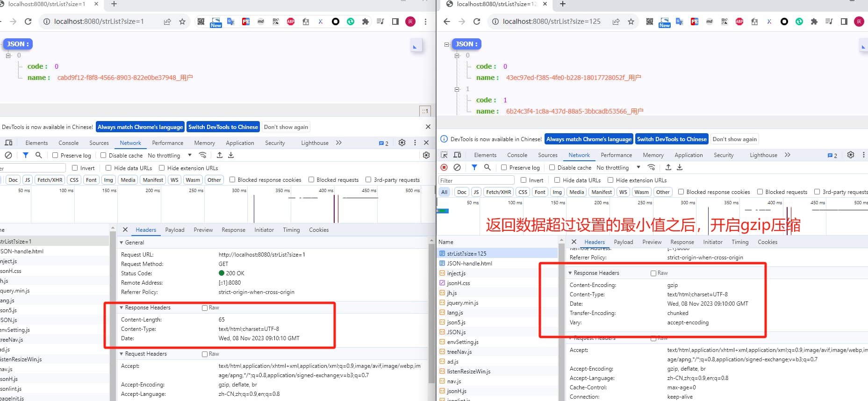868x401 pixels.
Task: Click the Filter input field in right DevTools
Action: coord(476,180)
